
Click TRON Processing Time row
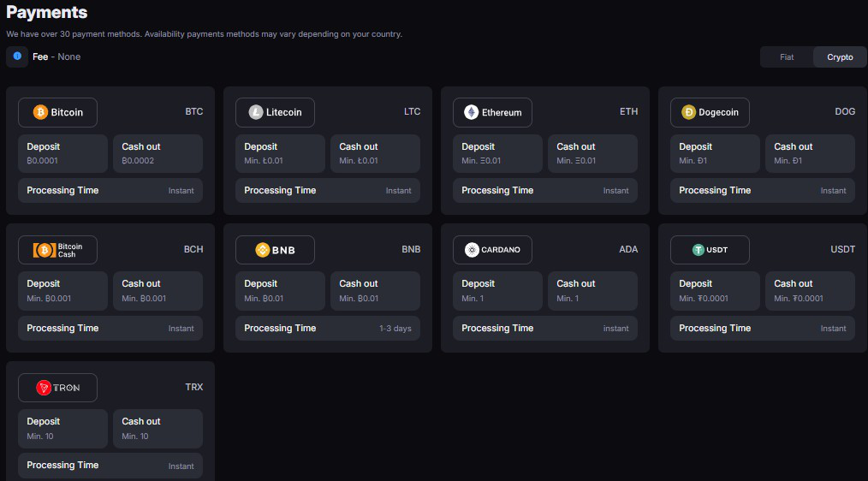110,466
